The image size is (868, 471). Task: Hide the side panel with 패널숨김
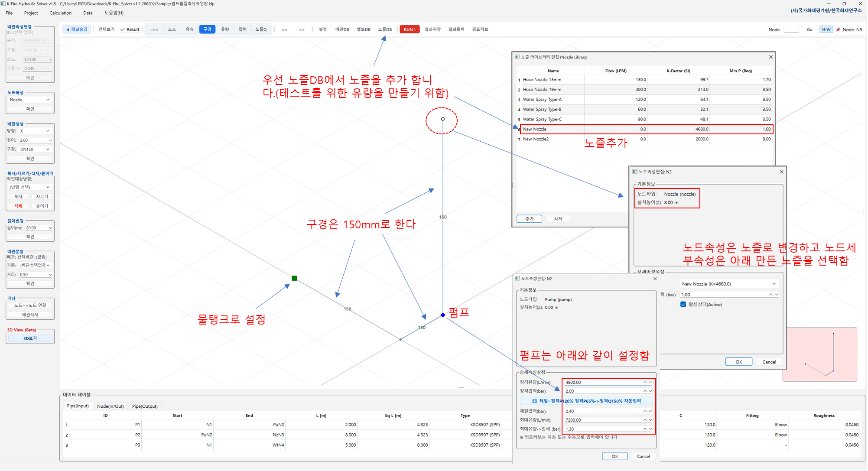coord(77,29)
